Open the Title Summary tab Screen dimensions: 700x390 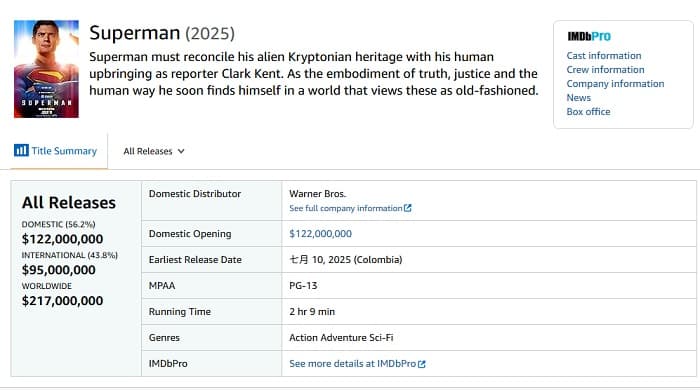55,151
